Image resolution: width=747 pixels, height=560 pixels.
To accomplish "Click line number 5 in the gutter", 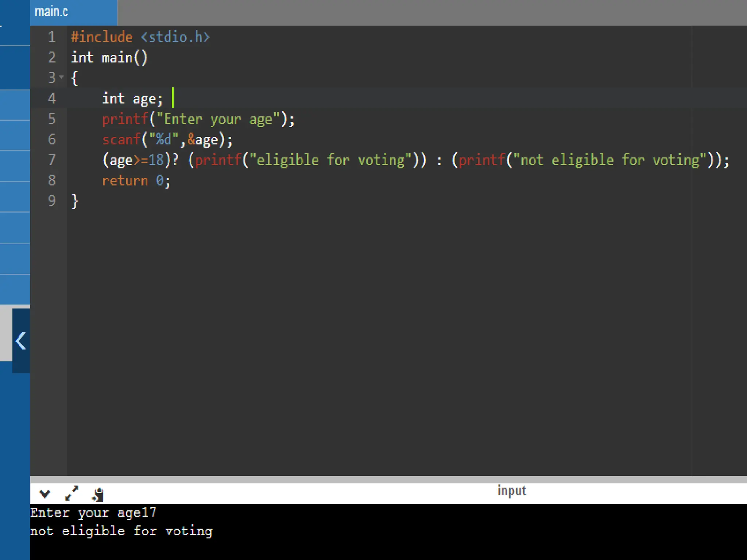I will (52, 119).
